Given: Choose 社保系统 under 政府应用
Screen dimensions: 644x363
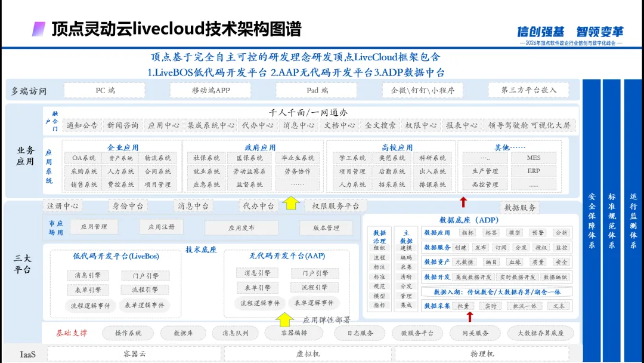Looking at the screenshot, I should pyautogui.click(x=206, y=158).
